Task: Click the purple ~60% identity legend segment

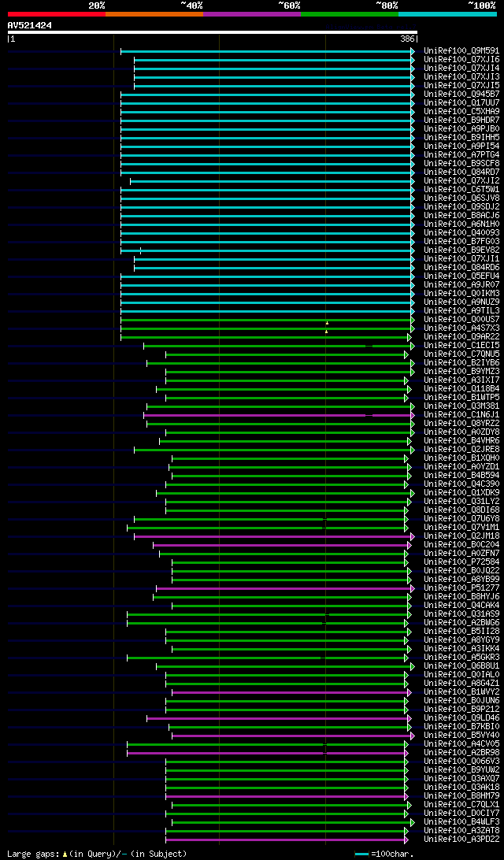Action: tap(252, 13)
